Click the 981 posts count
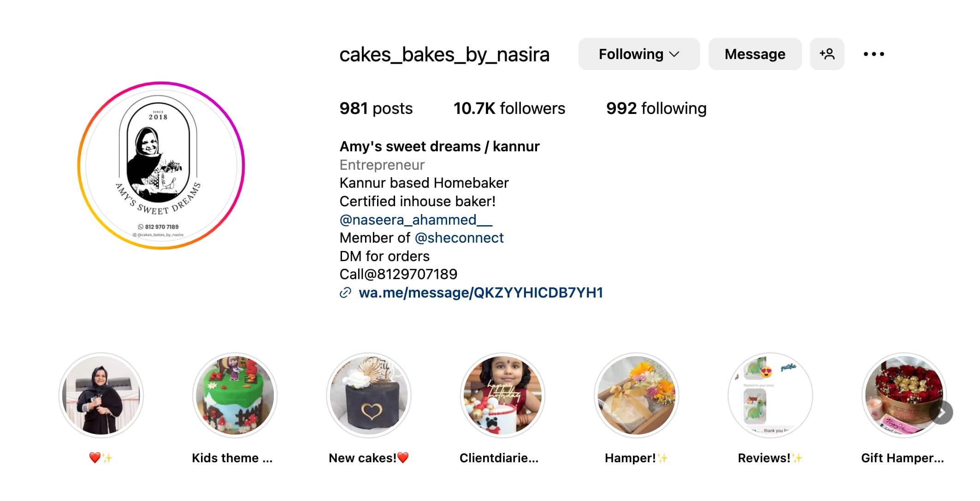Image resolution: width=980 pixels, height=501 pixels. pyautogui.click(x=376, y=108)
